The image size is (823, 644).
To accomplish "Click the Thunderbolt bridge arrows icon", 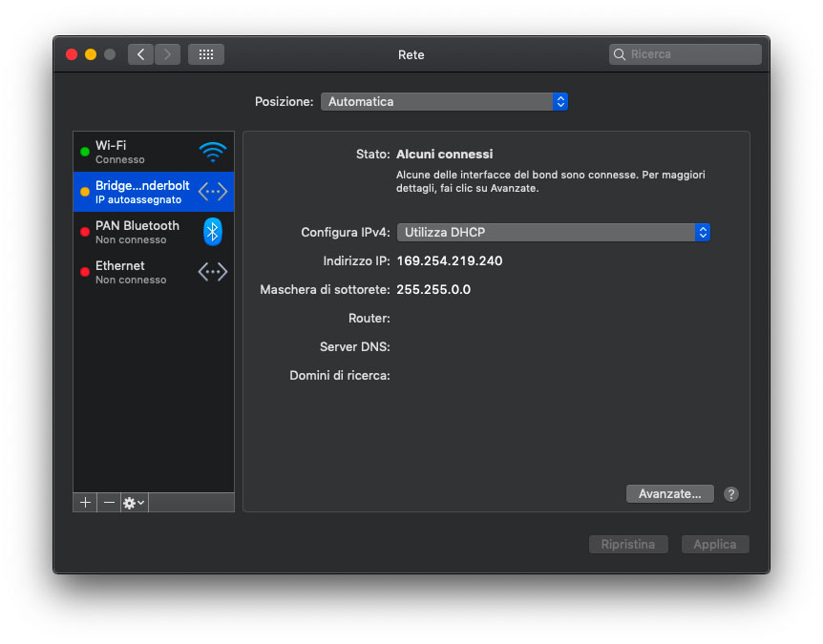I will pos(213,192).
